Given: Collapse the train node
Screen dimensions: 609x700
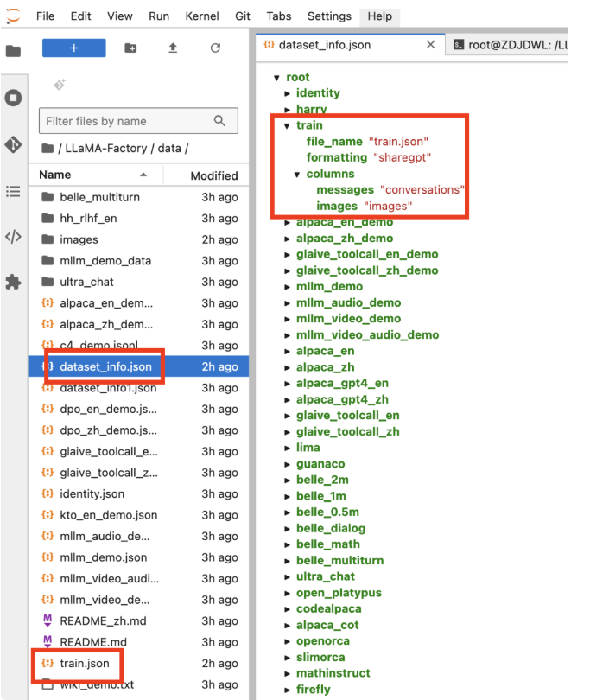Looking at the screenshot, I should coord(288,126).
